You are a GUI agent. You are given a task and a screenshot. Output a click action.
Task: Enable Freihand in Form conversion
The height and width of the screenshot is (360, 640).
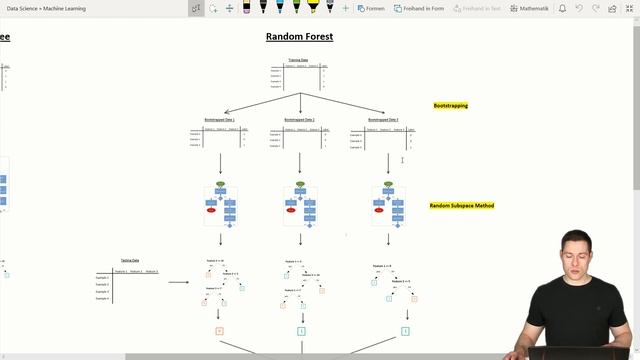click(419, 8)
